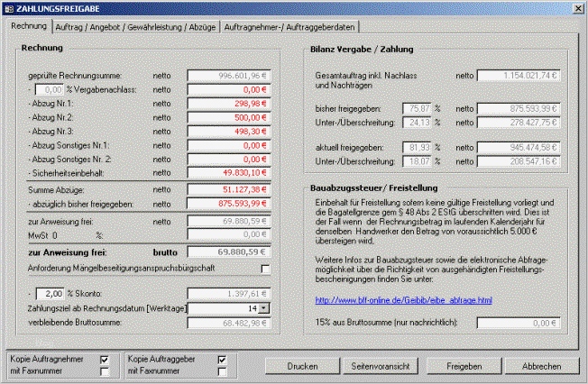Click the Abbrechen button
The width and height of the screenshot is (588, 384).
[x=542, y=366]
